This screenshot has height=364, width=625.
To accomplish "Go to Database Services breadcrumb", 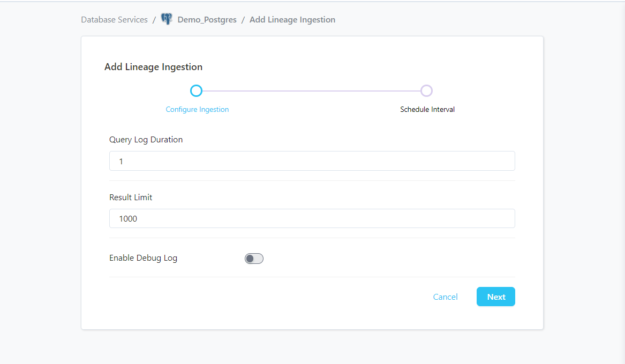I will tap(114, 20).
